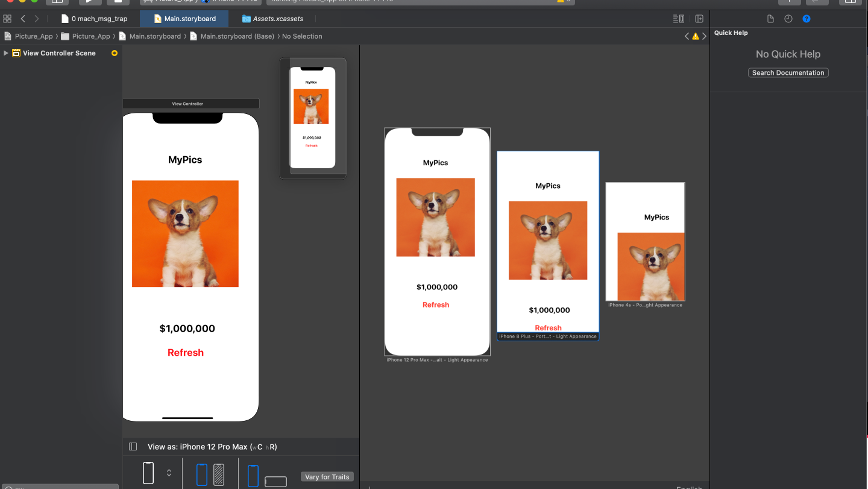Image resolution: width=868 pixels, height=489 pixels.
Task: Click the yellow arrow badge beside View Controller Scene
Action: [115, 53]
